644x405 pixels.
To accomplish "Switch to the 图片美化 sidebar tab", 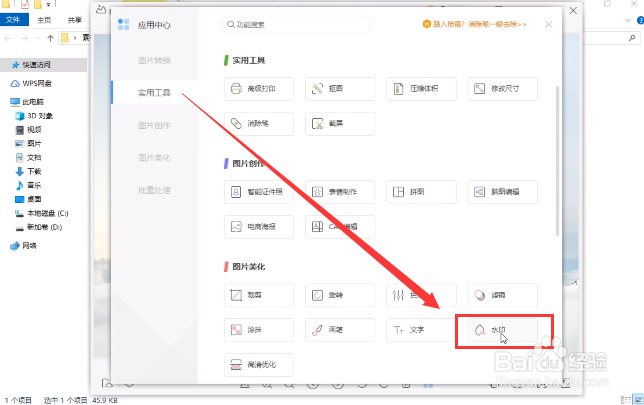I will (154, 158).
